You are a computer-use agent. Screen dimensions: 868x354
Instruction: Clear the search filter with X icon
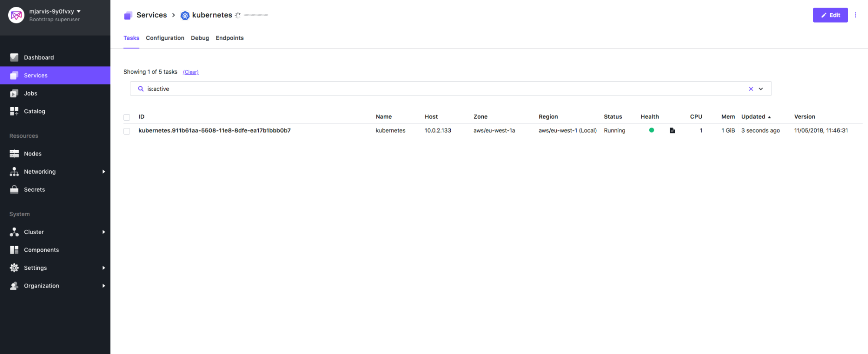point(751,89)
